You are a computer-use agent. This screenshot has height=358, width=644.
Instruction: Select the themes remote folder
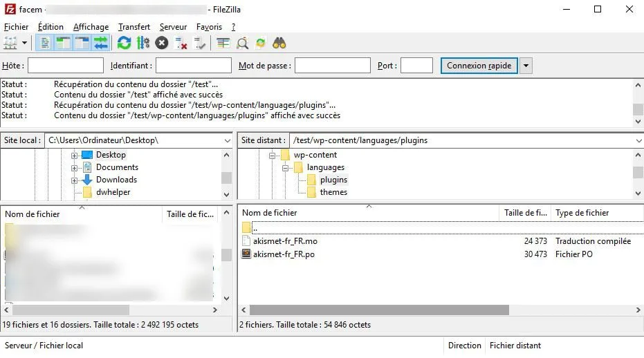333,191
